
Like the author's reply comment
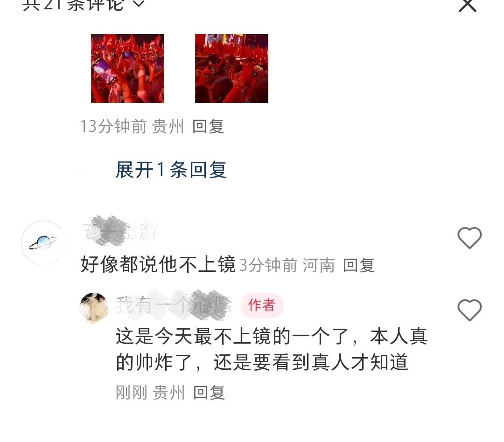click(469, 310)
